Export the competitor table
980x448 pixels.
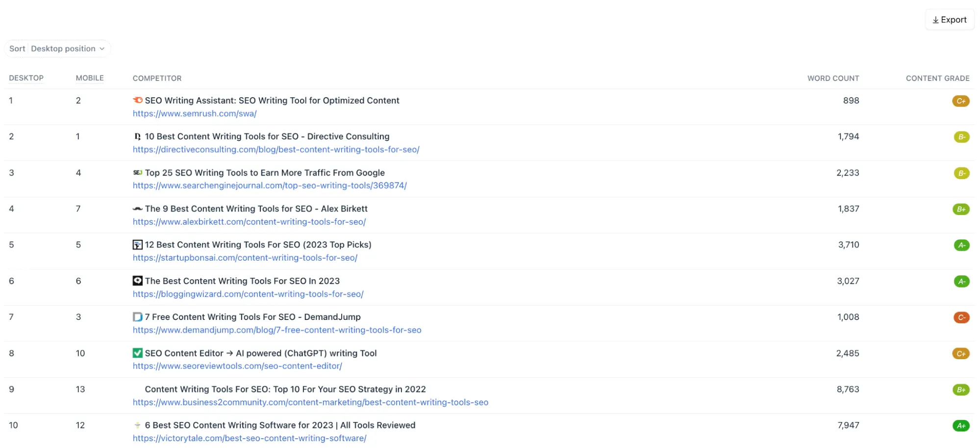pyautogui.click(x=950, y=20)
